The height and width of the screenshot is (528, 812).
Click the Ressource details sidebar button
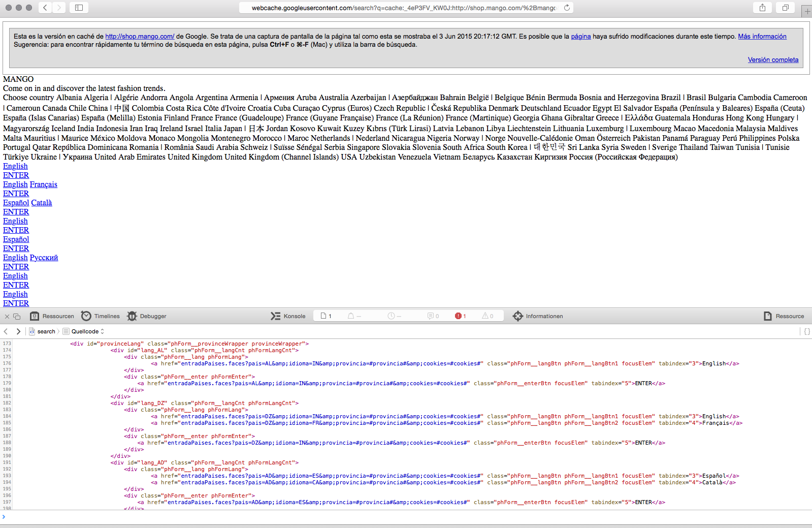[784, 316]
